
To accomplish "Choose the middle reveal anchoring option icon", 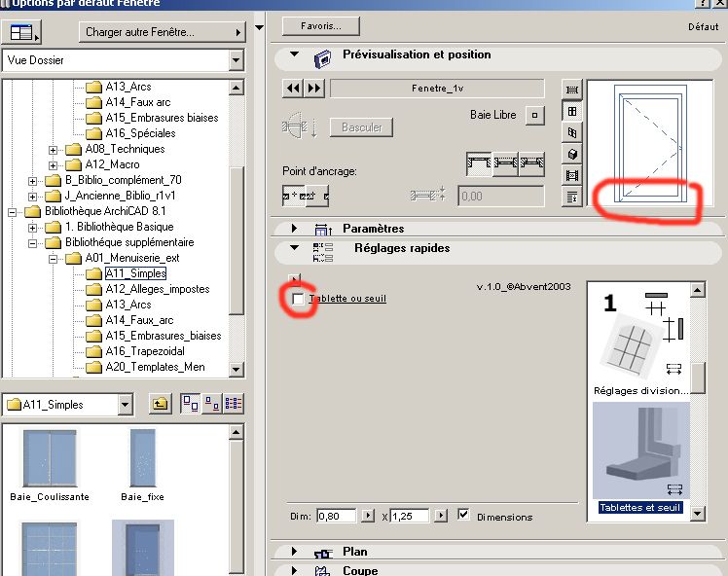I will tap(505, 163).
